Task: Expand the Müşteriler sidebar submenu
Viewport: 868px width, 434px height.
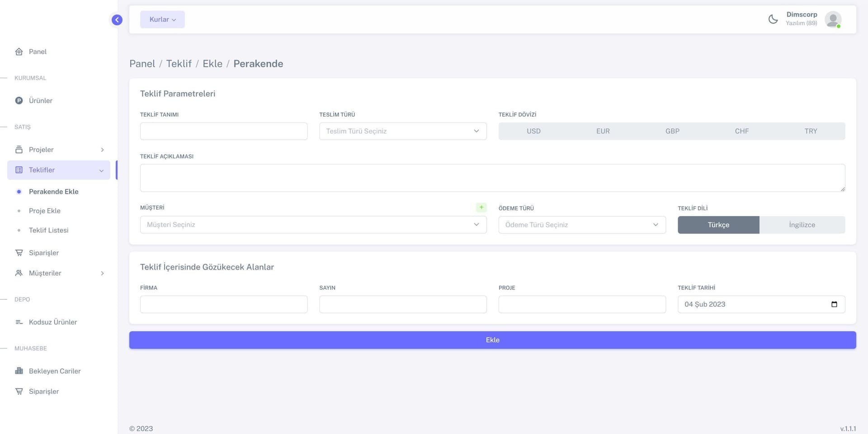Action: (x=59, y=273)
